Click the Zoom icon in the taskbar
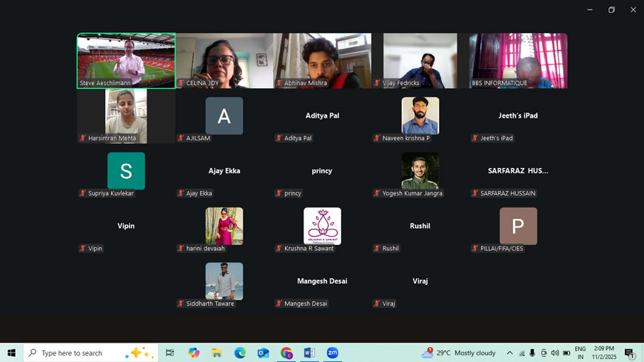This screenshot has width=644, height=362. 332,353
